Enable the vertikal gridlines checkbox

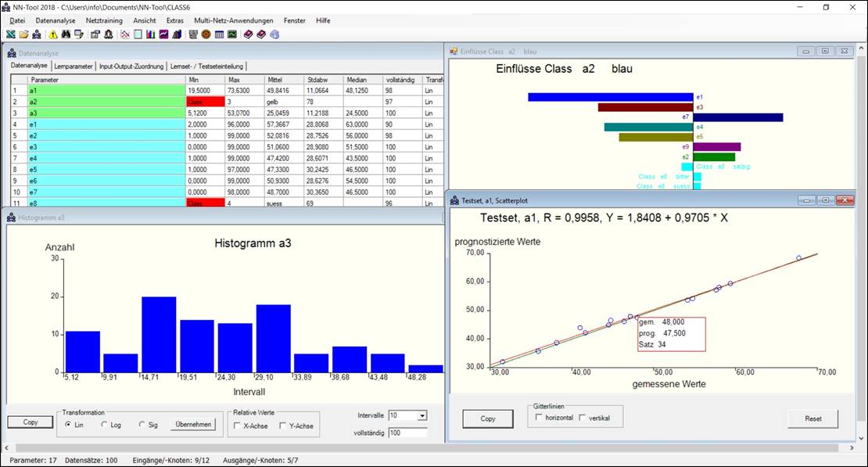point(582,418)
